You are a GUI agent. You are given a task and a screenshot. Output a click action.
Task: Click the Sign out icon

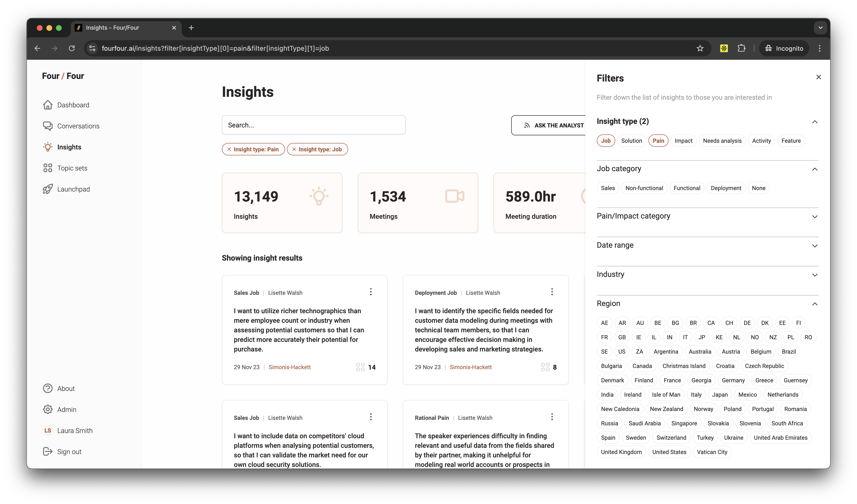pos(48,452)
